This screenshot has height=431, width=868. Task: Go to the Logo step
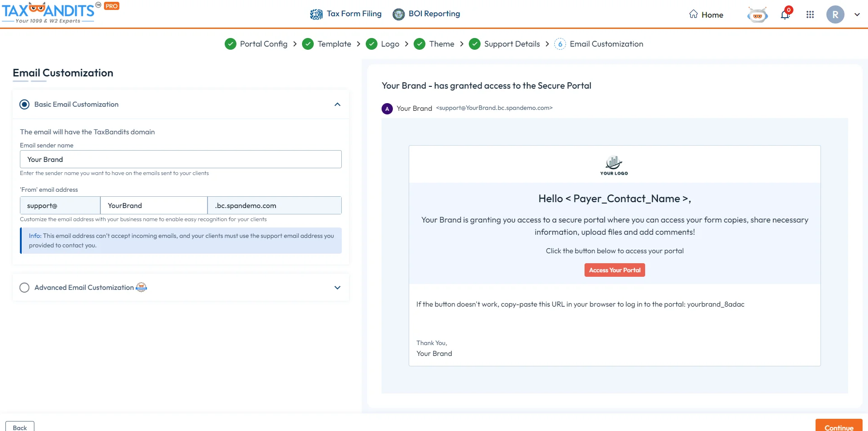click(390, 44)
